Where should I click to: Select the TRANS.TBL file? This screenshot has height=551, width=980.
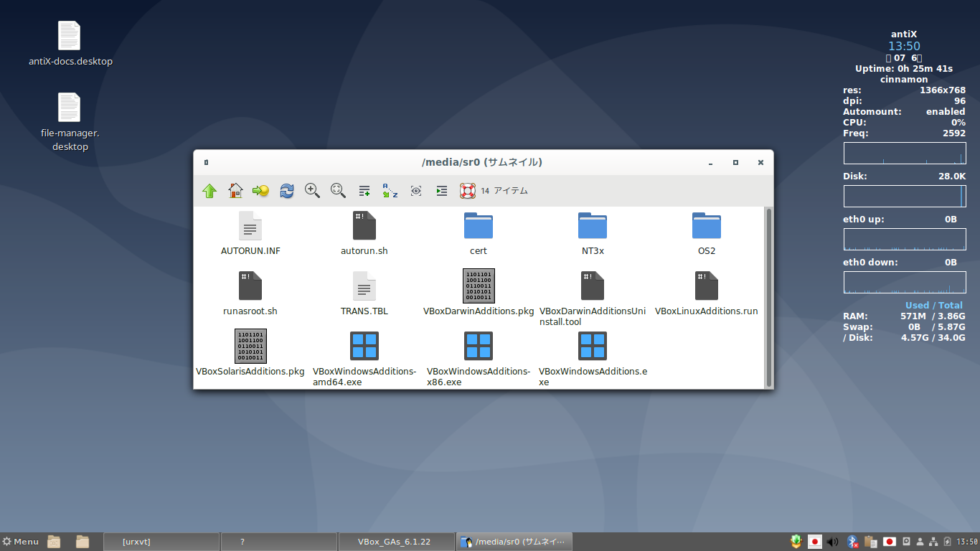364,294
